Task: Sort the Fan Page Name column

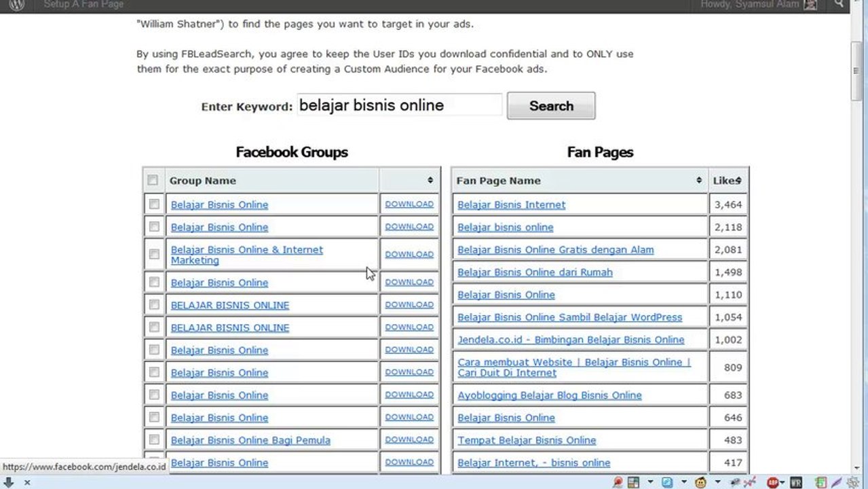Action: click(698, 180)
